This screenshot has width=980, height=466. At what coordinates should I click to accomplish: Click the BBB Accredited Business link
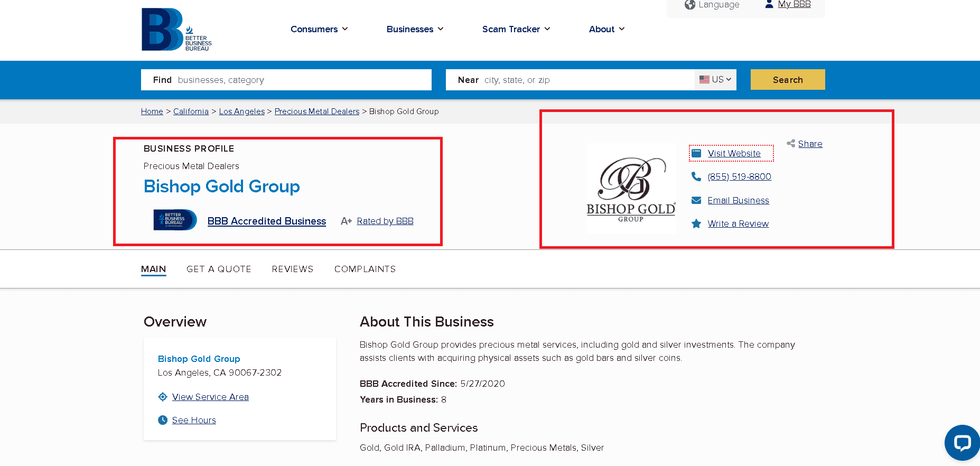click(x=267, y=221)
